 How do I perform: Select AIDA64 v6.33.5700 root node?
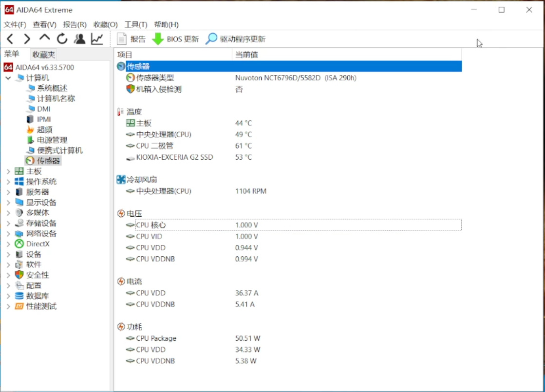[39, 67]
